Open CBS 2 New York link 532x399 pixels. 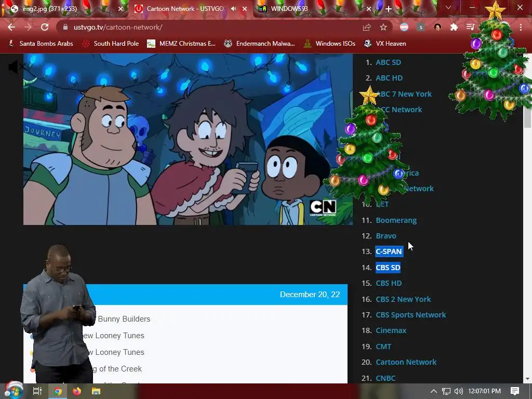(x=403, y=299)
